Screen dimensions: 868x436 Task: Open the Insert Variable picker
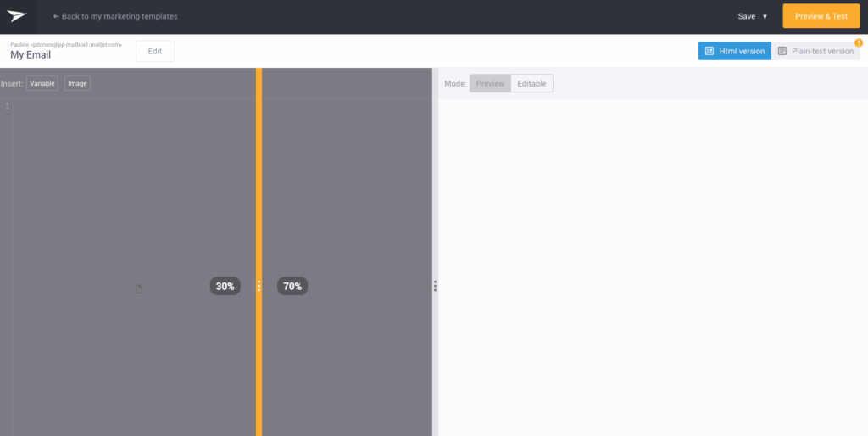(42, 83)
